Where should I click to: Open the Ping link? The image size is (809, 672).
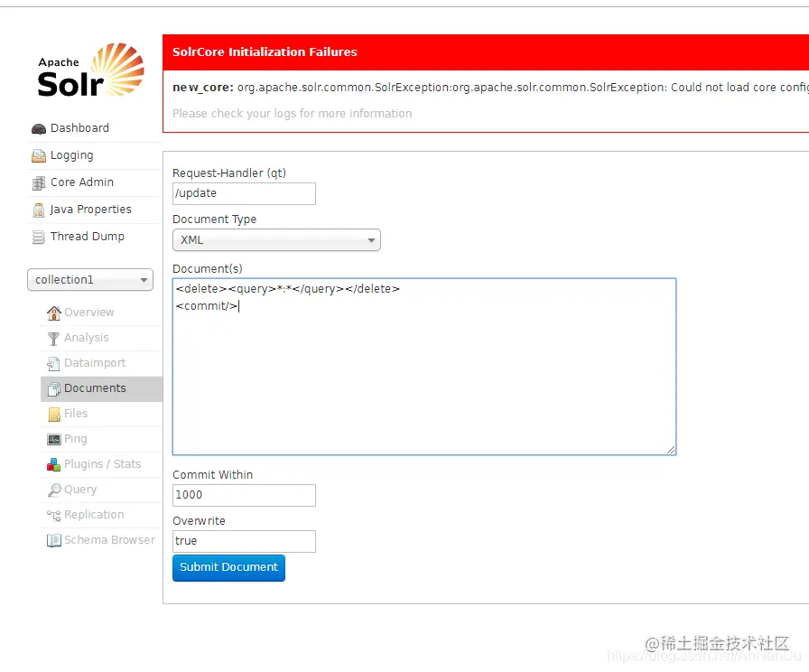(x=75, y=439)
